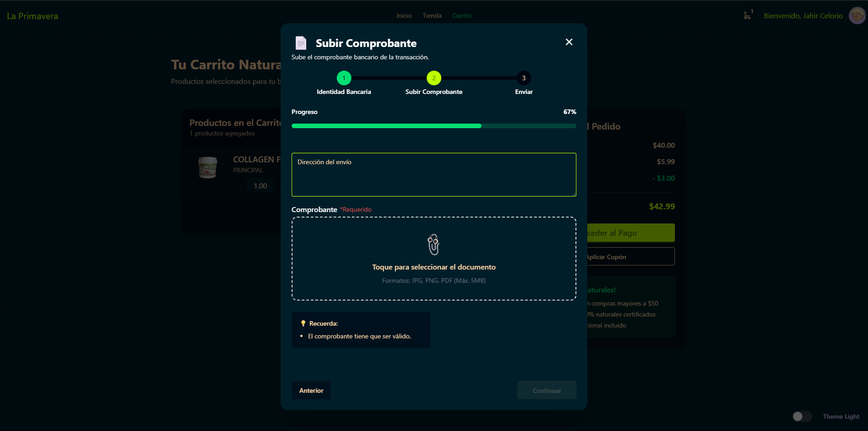Open the Tienda menu link
868x431 pixels.
432,16
